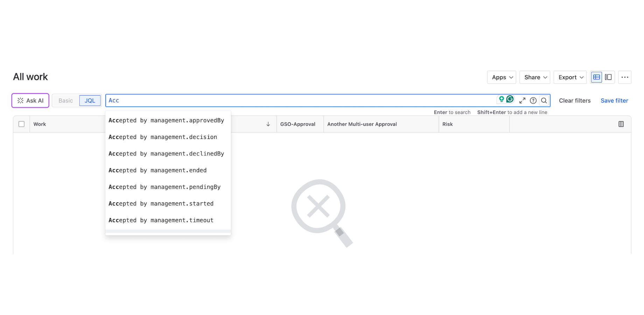
Task: Open the Apps dropdown
Action: 502,77
